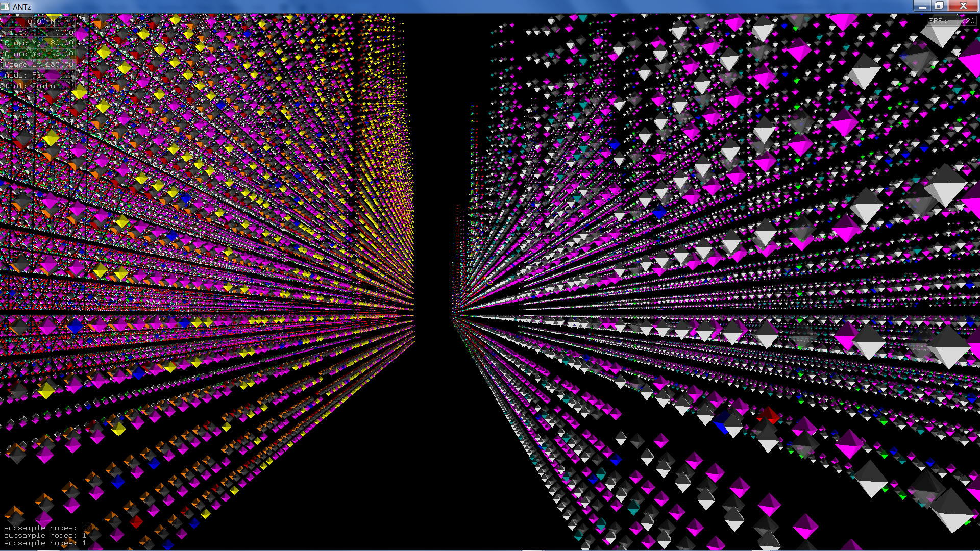
Task: Restore down the ANTz window
Action: click(939, 6)
